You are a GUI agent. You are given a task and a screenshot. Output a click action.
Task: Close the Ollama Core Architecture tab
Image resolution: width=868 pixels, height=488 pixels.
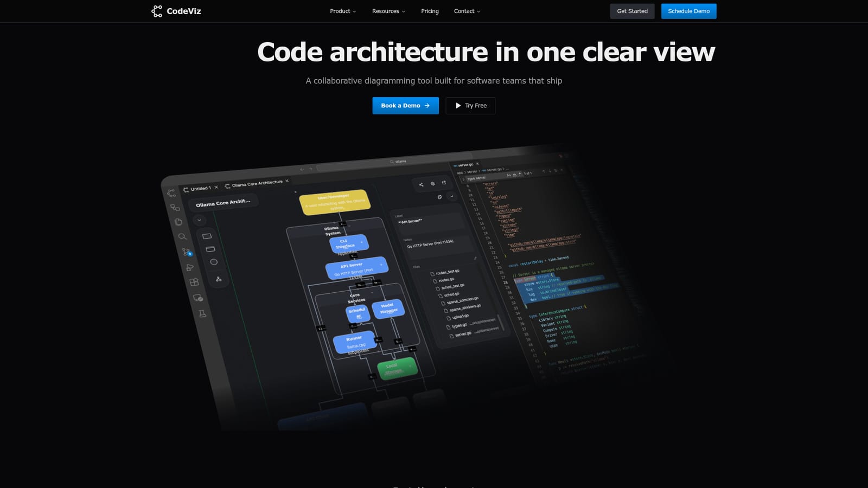pos(287,181)
